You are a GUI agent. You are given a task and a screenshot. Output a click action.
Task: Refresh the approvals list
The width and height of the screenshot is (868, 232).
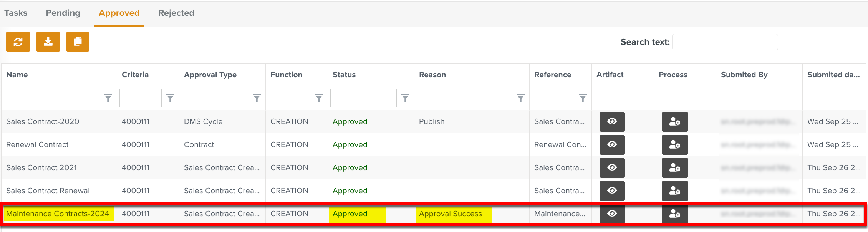[18, 42]
